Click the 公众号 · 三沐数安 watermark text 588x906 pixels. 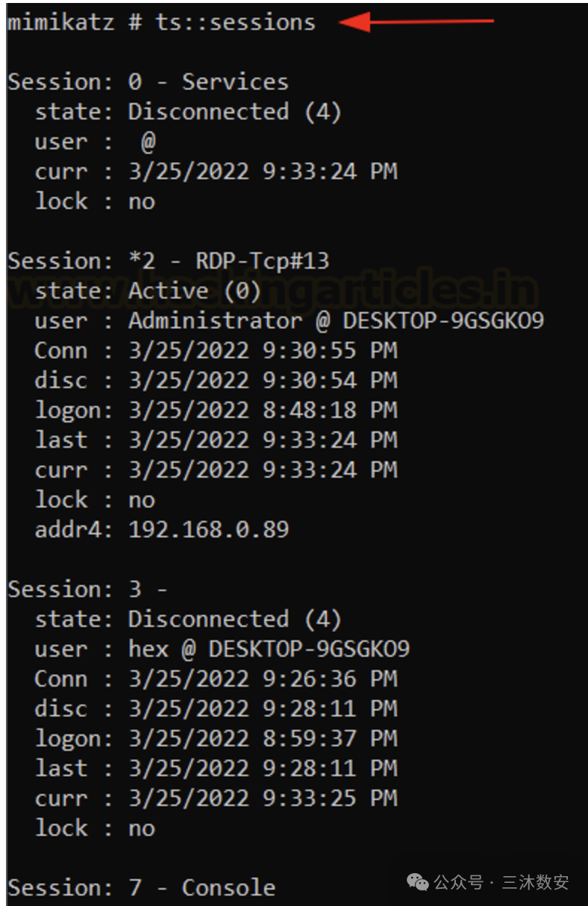pos(501,883)
